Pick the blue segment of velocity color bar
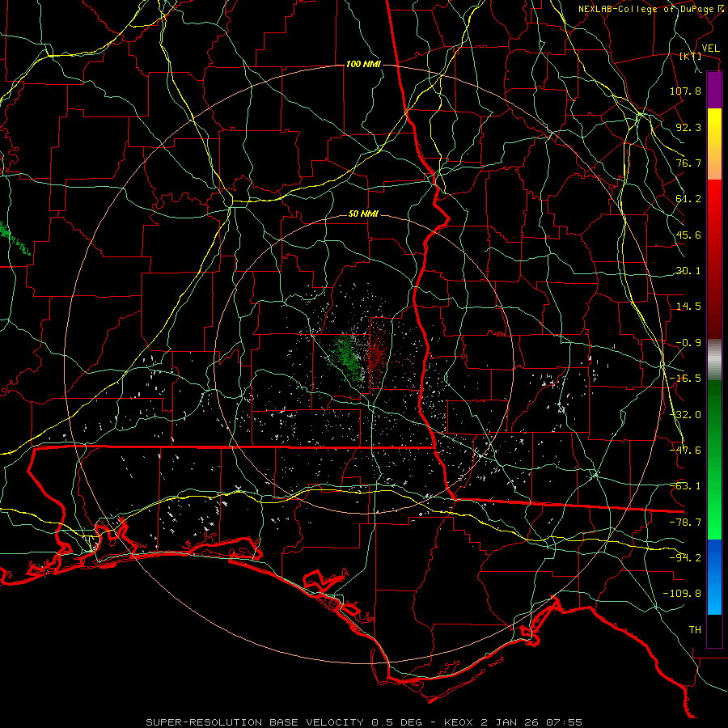 pos(714,577)
